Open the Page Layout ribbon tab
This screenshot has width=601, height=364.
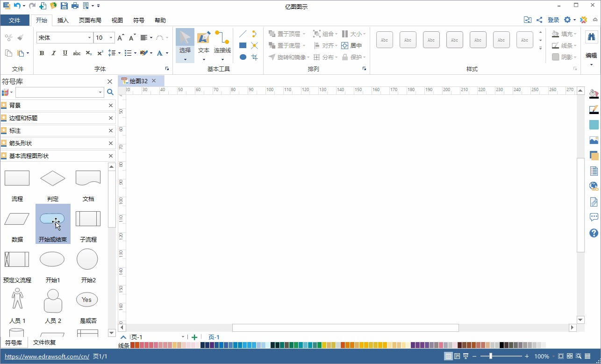(90, 21)
